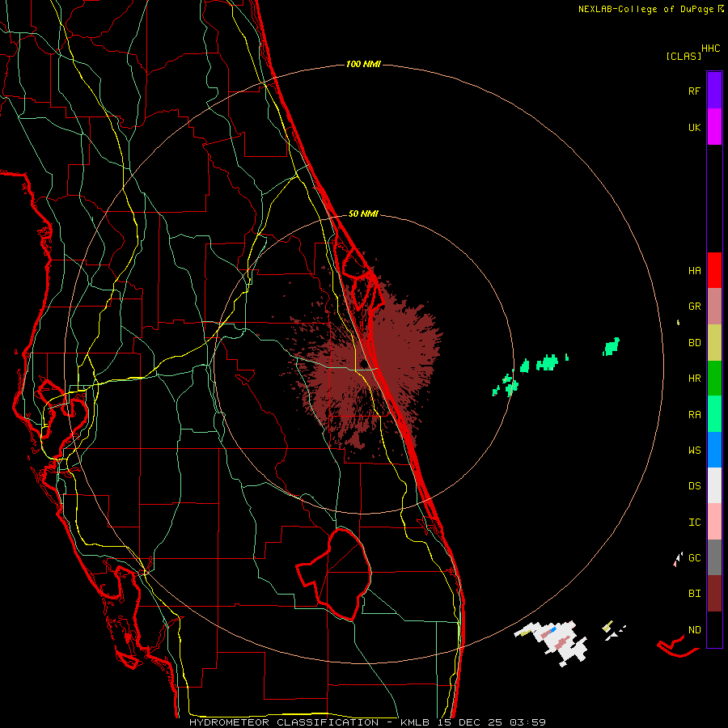Click the HA legend label
Image resolution: width=728 pixels, height=728 pixels.
click(694, 271)
